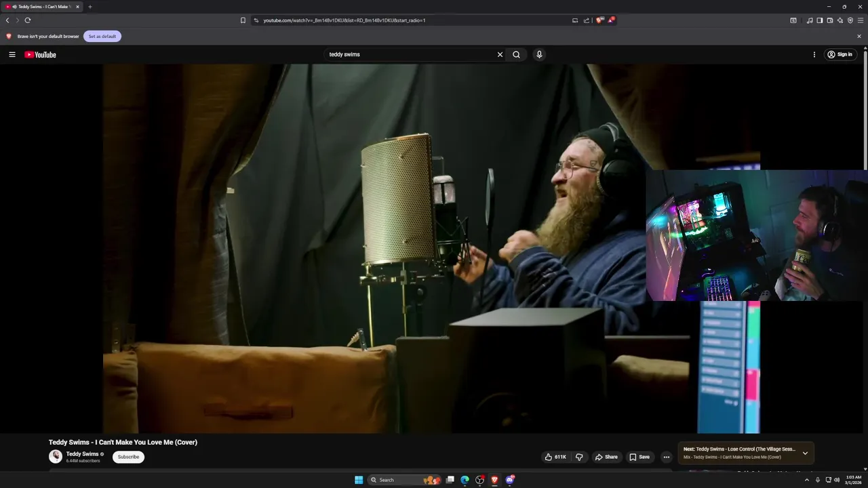This screenshot has height=488, width=868.
Task: Open Task View on the taskbar
Action: point(450,480)
